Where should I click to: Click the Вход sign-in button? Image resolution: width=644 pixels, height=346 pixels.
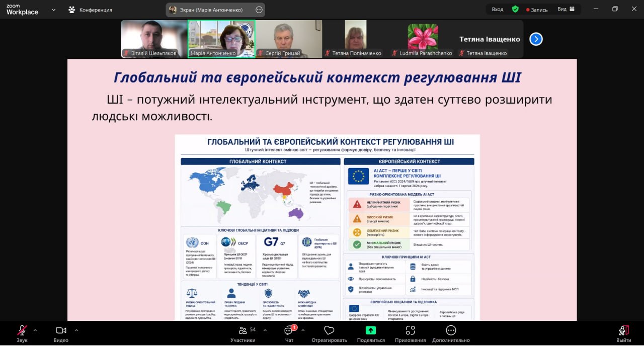click(x=497, y=9)
